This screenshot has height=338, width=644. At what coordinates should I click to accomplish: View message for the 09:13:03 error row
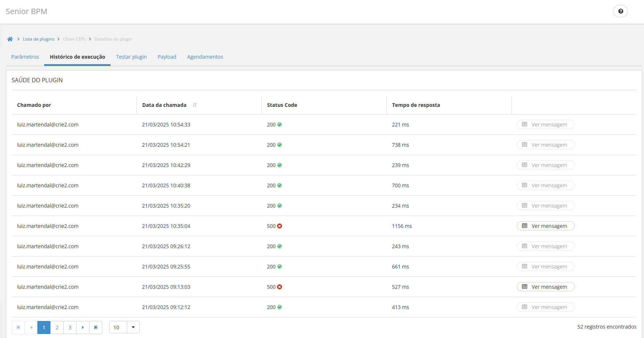click(x=546, y=287)
